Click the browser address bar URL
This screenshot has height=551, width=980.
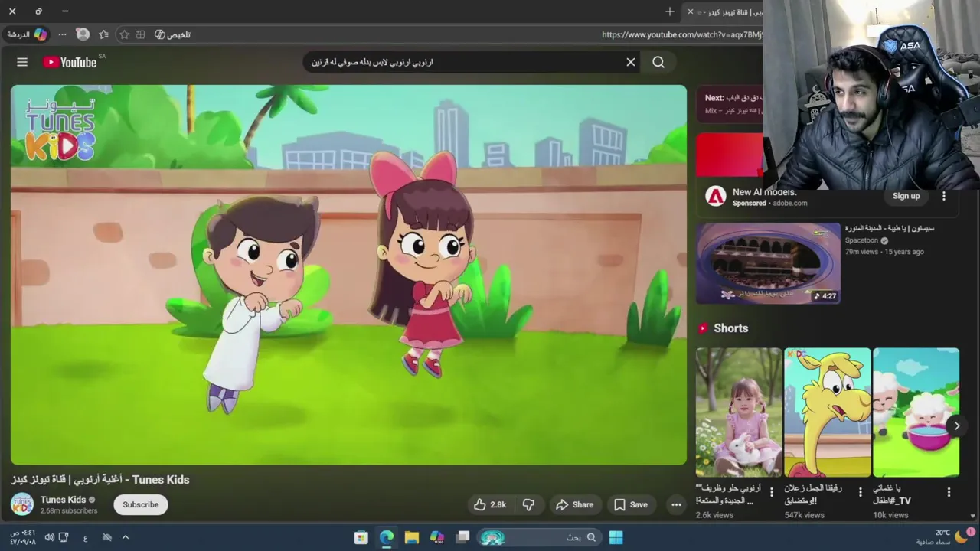[x=681, y=34]
